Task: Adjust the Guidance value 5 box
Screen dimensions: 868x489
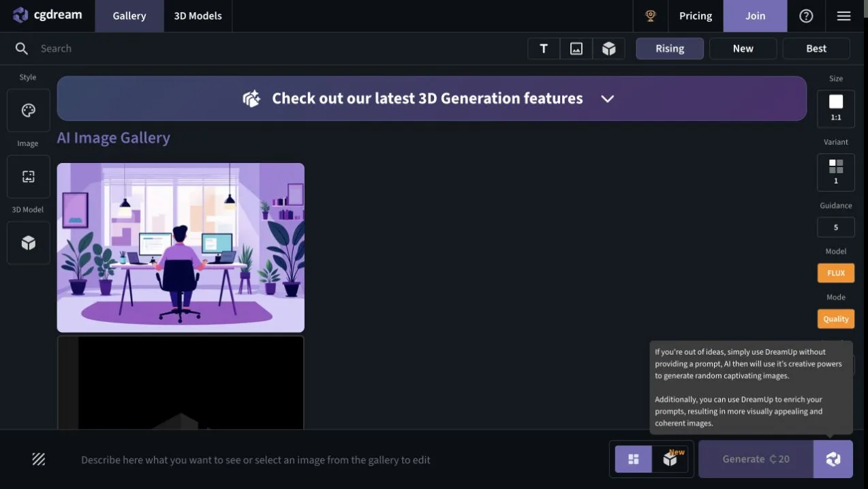Action: pos(836,227)
